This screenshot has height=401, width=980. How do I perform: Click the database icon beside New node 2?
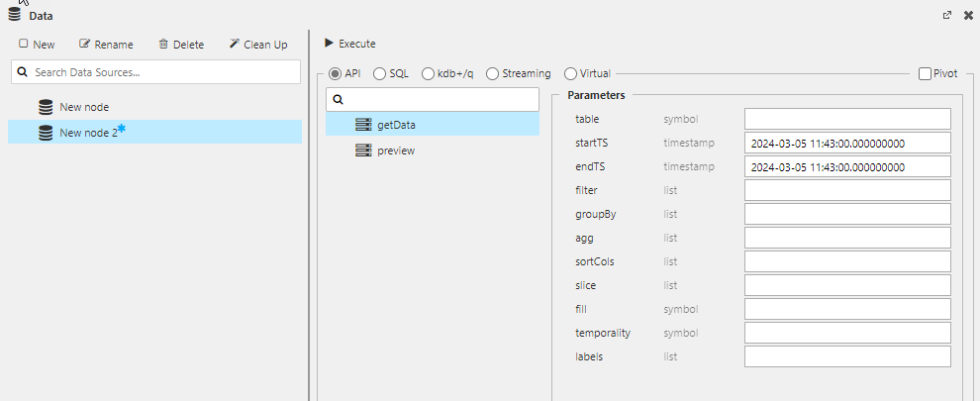(x=46, y=133)
